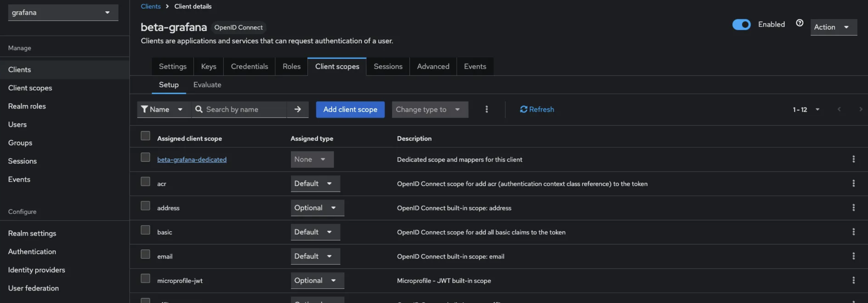
Task: Open the beta-grafana-dedicated scope link
Action: pyautogui.click(x=192, y=160)
